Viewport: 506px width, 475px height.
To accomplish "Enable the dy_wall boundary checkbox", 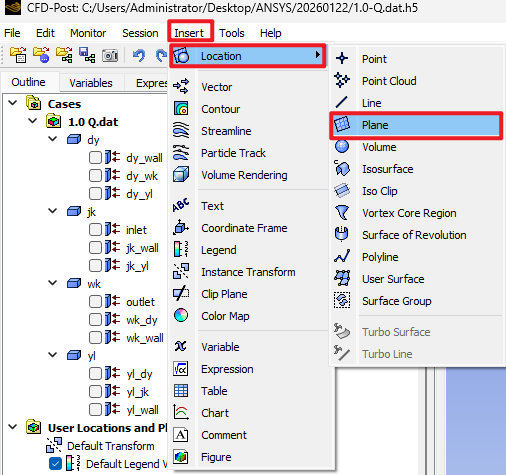I will point(95,158).
